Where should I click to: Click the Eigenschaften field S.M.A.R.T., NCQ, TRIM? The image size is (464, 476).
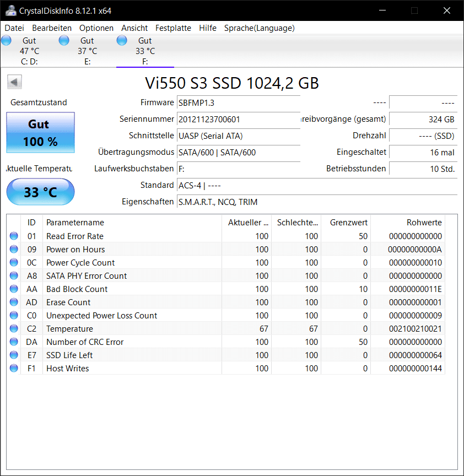317,202
